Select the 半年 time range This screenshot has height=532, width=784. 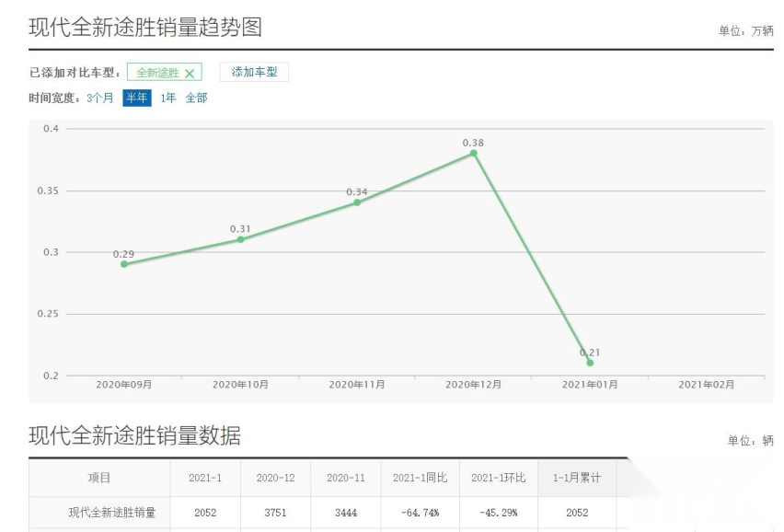(137, 98)
